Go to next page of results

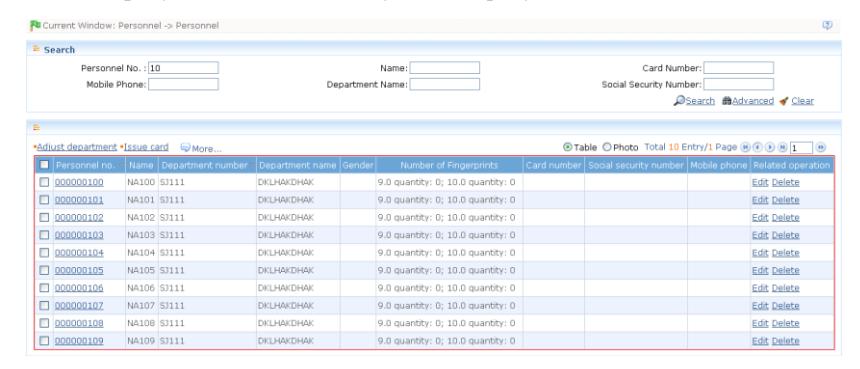(770, 147)
